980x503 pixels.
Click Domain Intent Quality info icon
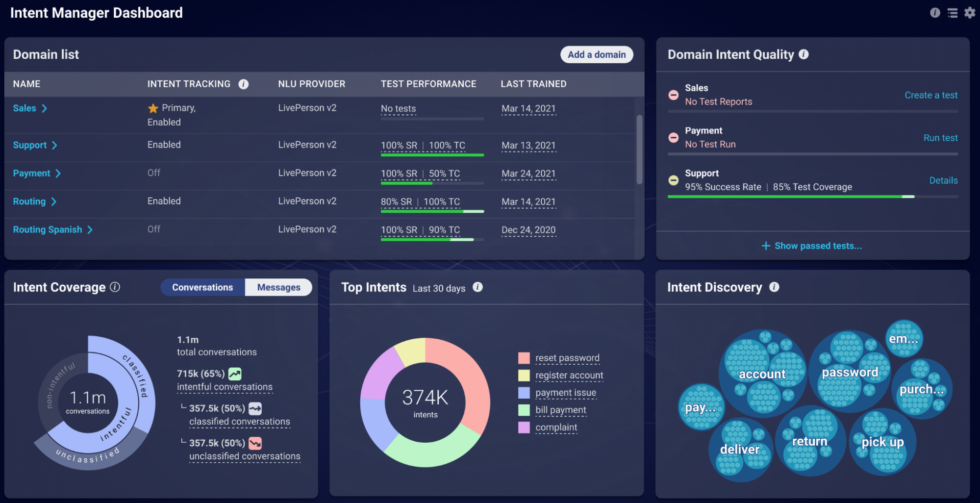pos(804,54)
